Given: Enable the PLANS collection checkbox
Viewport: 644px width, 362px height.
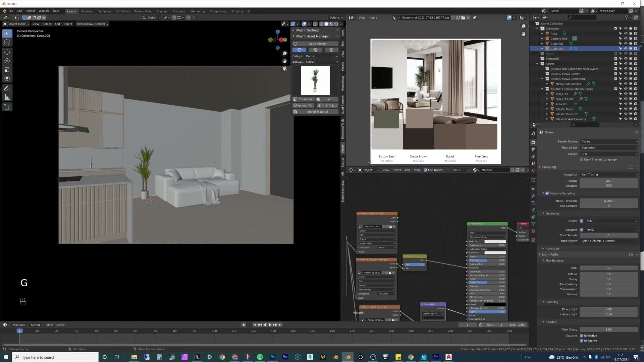Looking at the screenshot, I should pyautogui.click(x=615, y=54).
